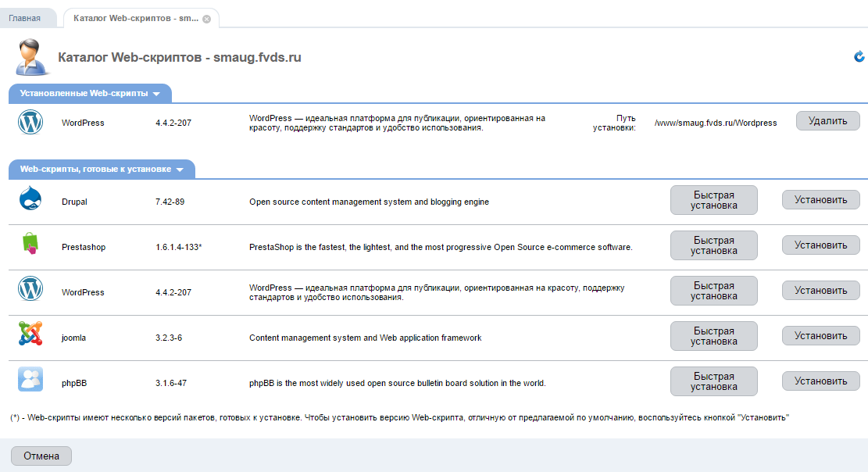Click the user avatar icon beside the catalog title
Viewport: 868px width, 472px height.
(x=31, y=56)
